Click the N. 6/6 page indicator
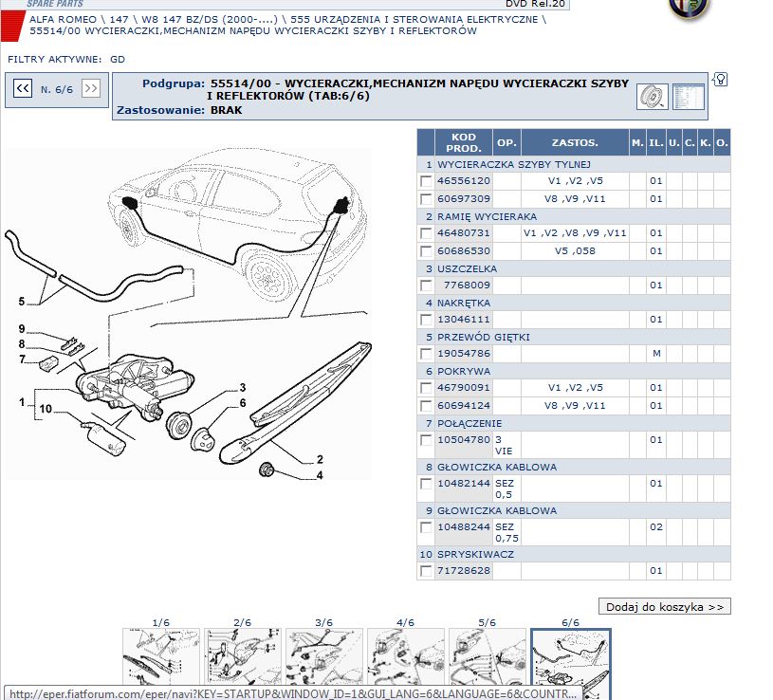Viewport: 773px width, 700px height. [57, 90]
